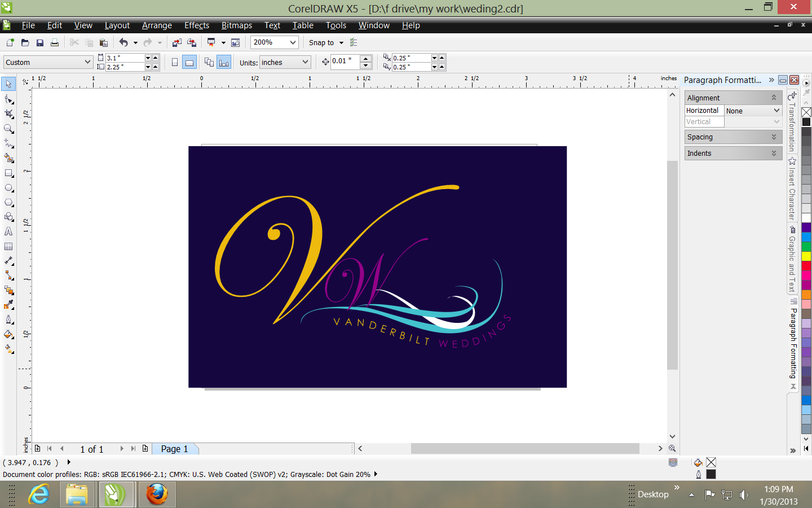The height and width of the screenshot is (508, 812).
Task: Activate the Text tool
Action: tap(8, 232)
